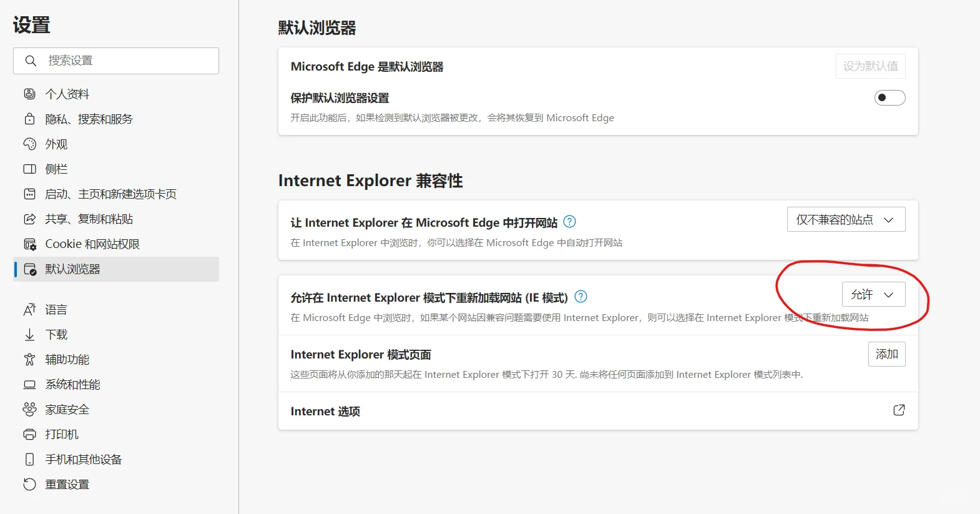Image resolution: width=980 pixels, height=514 pixels.
Task: Click the 打印机 printer icon
Action: pos(29,434)
